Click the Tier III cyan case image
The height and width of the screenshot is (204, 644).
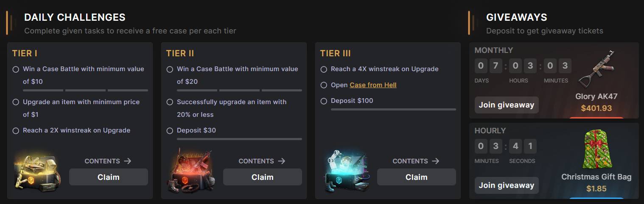344,172
